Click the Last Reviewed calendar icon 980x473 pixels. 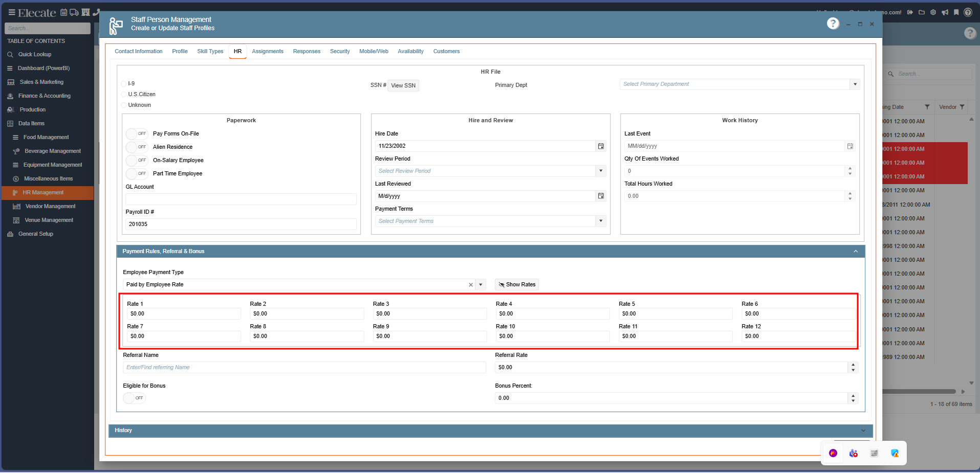pyautogui.click(x=601, y=196)
